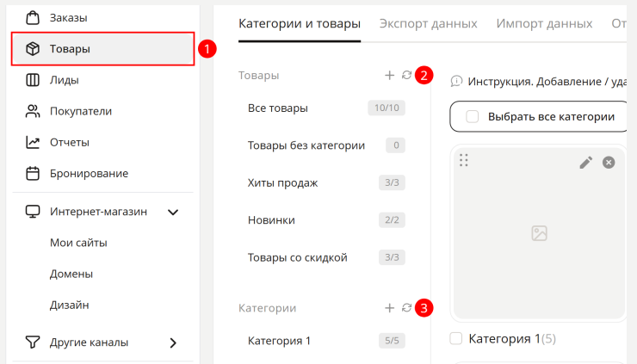Select Товары без категории row
The image size is (637, 364).
coord(326,145)
